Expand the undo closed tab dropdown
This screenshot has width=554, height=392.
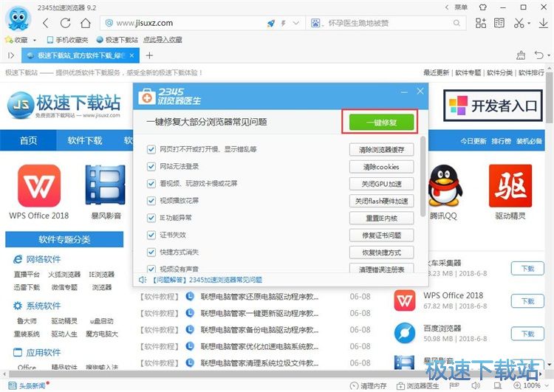click(549, 55)
